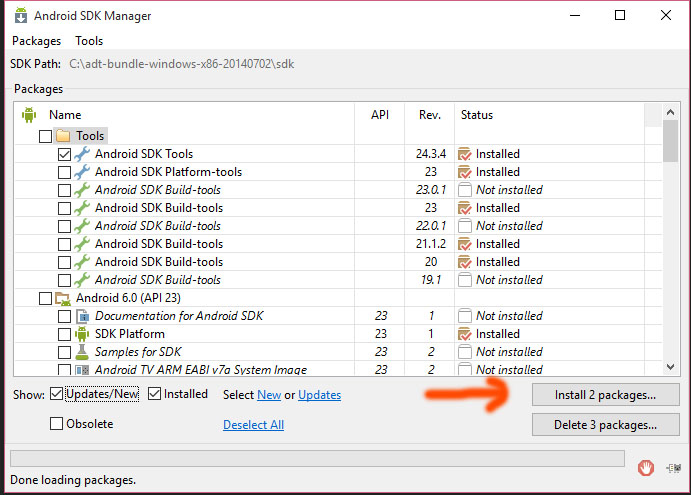Image resolution: width=691 pixels, height=495 pixels.
Task: Click not-installed icon for Documentation for Android SDK
Action: click(x=464, y=316)
